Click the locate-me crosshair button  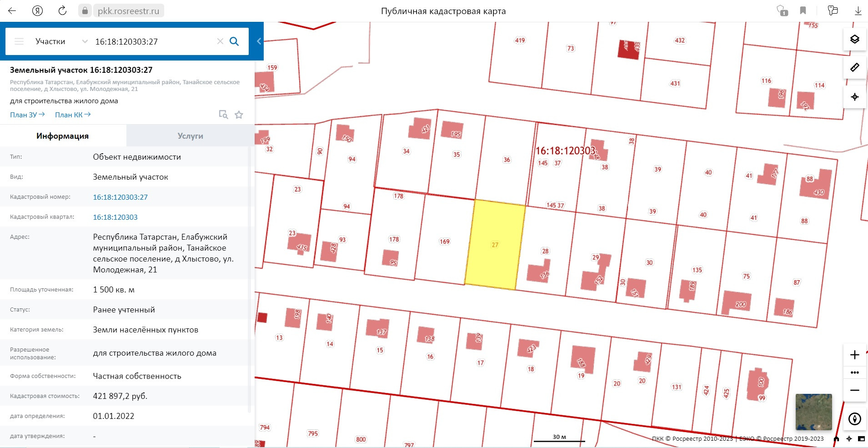tap(855, 97)
